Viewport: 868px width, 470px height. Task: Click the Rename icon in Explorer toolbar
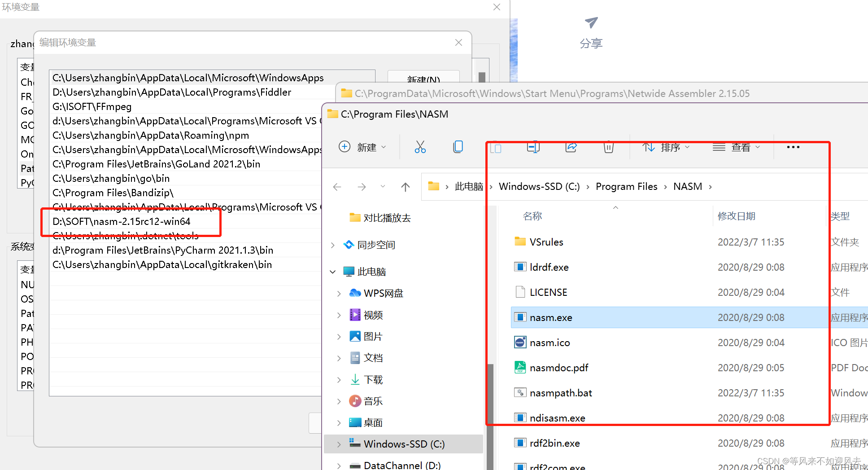(533, 147)
